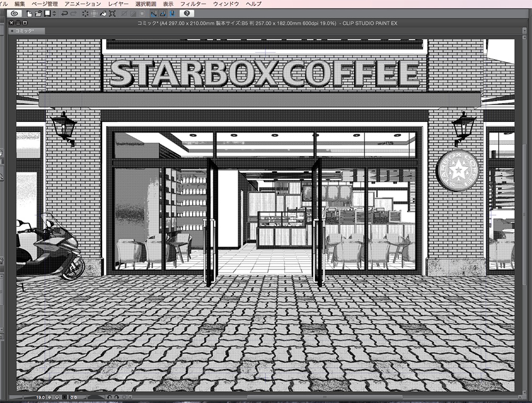Toggle snap to ruler
Screen dimensions: 532x403
(154, 14)
